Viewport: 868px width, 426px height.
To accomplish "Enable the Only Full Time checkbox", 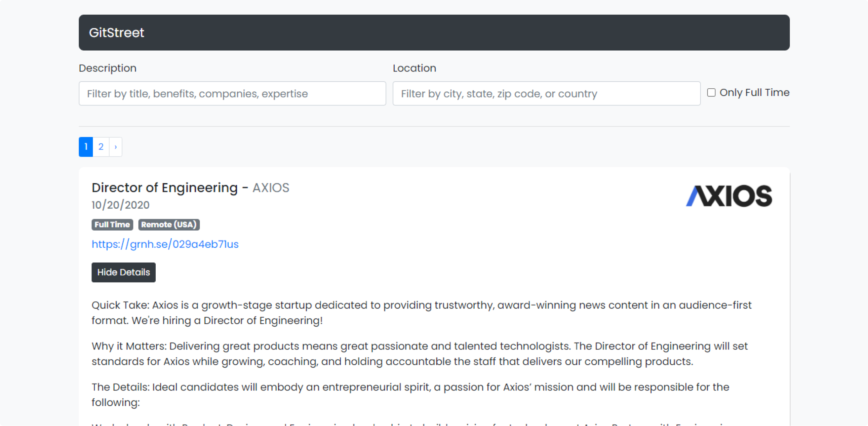I will pos(711,92).
